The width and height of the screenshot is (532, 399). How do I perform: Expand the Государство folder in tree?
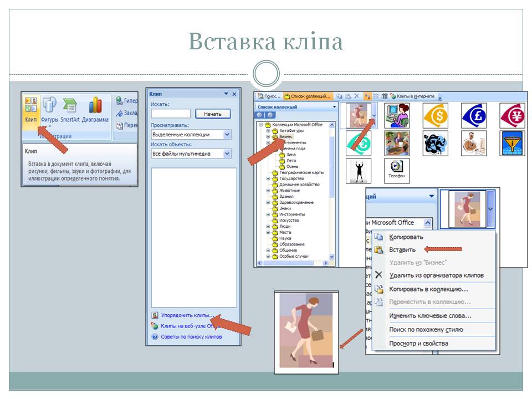tap(268, 179)
